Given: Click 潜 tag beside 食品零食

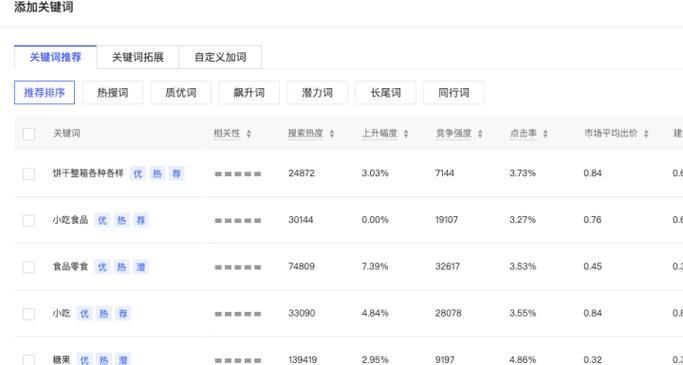Looking at the screenshot, I should (x=141, y=267).
